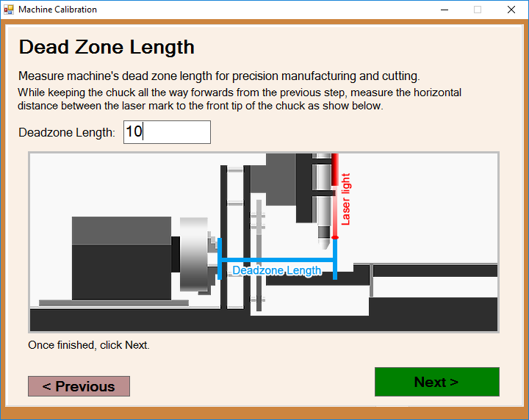The width and height of the screenshot is (529, 420).
Task: Click the Machine Calibration app icon in title bar
Action: point(9,10)
